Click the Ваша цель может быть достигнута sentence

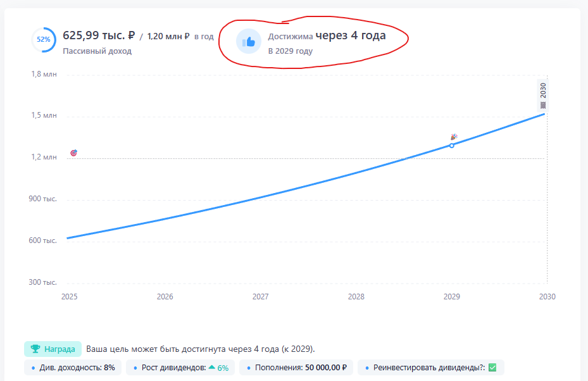tap(200, 349)
